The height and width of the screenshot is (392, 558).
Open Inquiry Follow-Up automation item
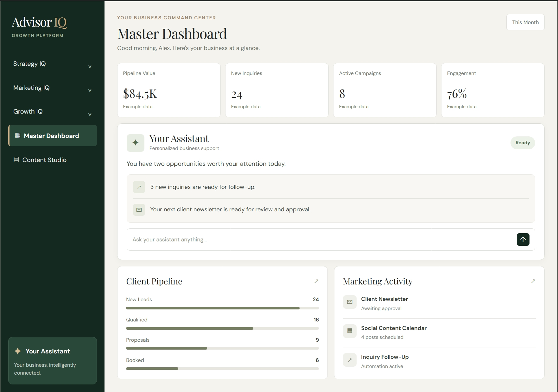point(439,361)
